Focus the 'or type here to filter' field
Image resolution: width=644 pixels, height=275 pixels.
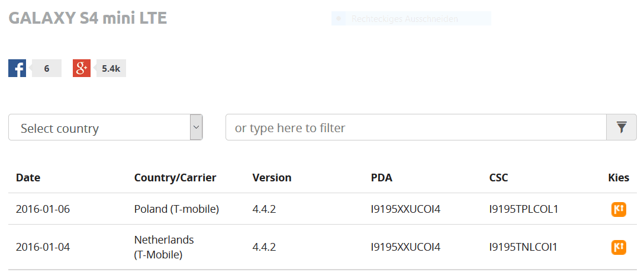point(416,127)
